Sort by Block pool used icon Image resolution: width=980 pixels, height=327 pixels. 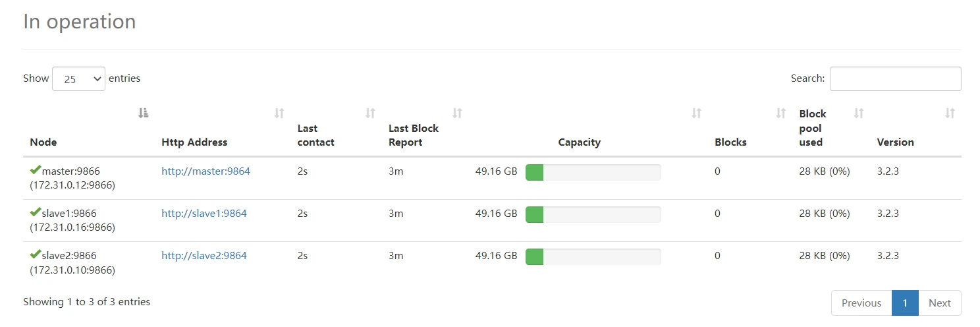pos(859,113)
